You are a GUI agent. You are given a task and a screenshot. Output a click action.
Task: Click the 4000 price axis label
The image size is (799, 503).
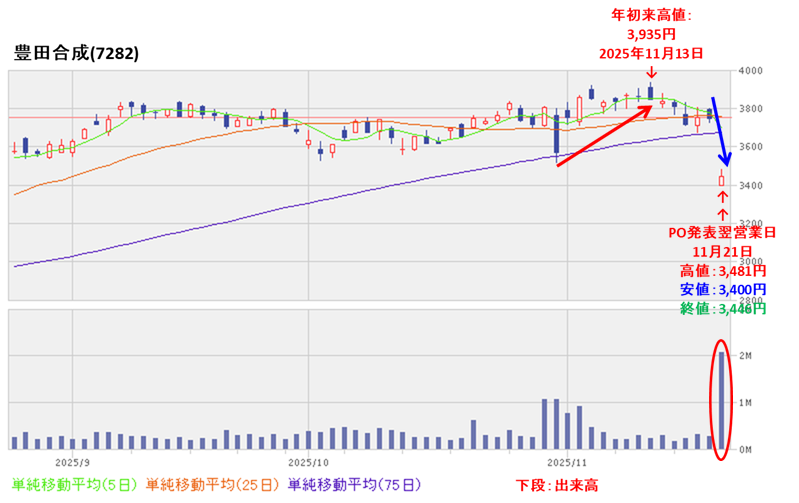click(750, 71)
